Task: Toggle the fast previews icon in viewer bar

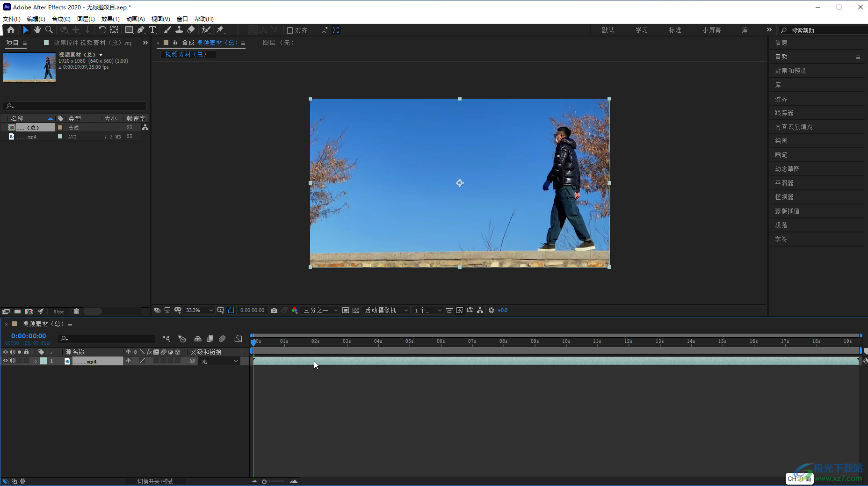Action: [460, 311]
